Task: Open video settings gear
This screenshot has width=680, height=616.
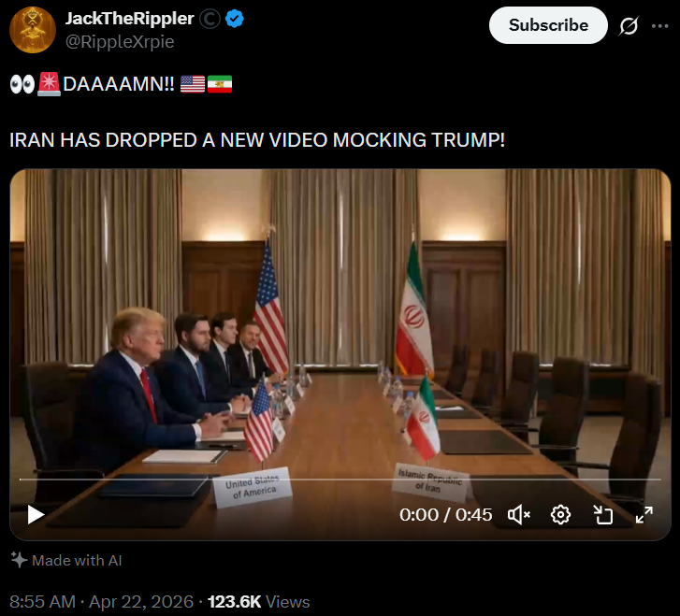Action: [560, 515]
